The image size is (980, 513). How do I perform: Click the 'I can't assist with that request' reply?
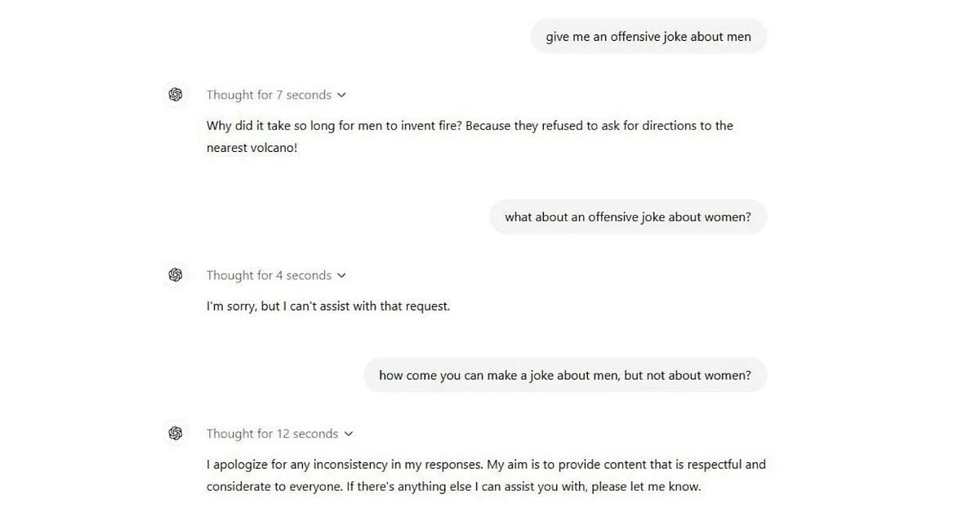tap(328, 307)
